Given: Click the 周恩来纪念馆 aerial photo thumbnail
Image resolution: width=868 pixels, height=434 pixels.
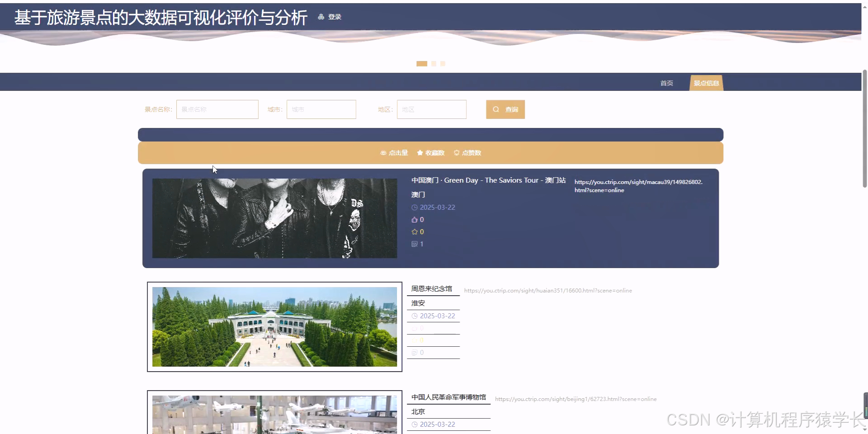Looking at the screenshot, I should click(x=274, y=327).
